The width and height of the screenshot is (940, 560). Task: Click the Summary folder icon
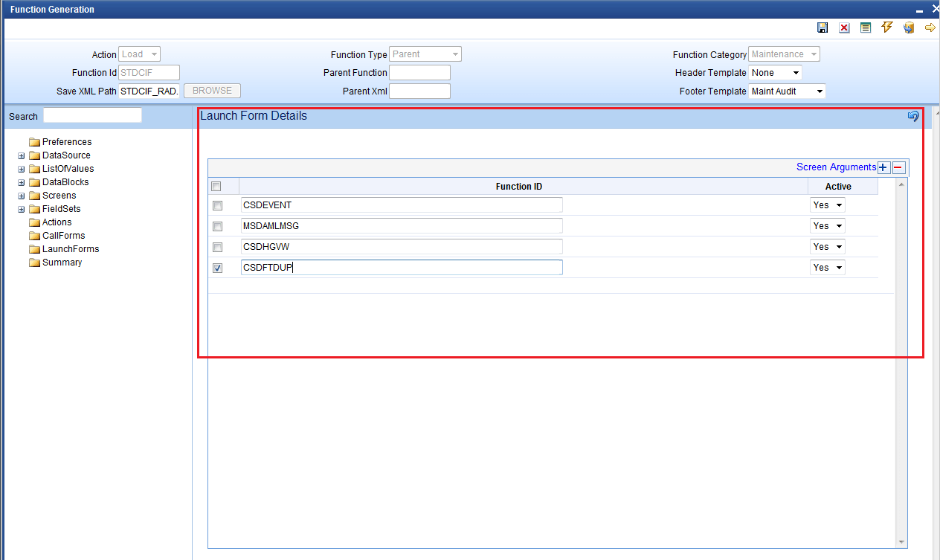tap(34, 263)
